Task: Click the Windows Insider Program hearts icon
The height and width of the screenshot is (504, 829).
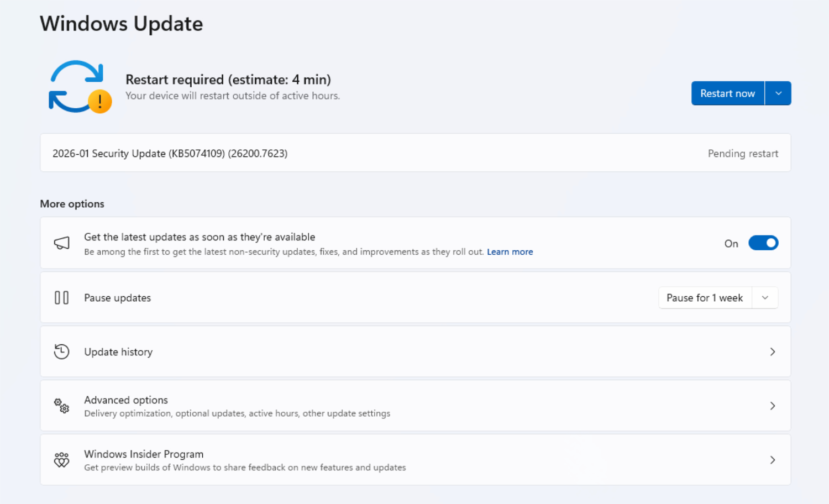Action: tap(61, 460)
